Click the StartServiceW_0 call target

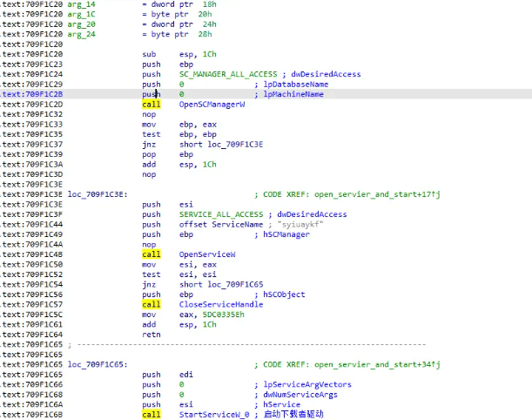(x=213, y=415)
